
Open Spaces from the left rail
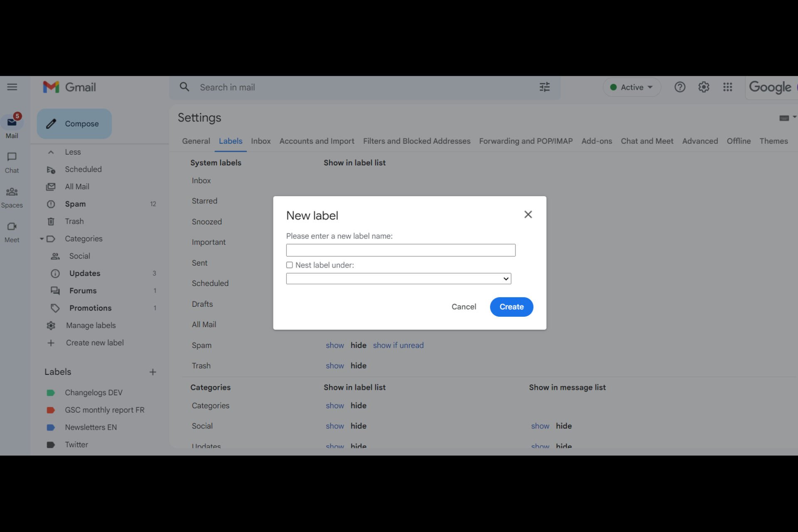click(12, 197)
